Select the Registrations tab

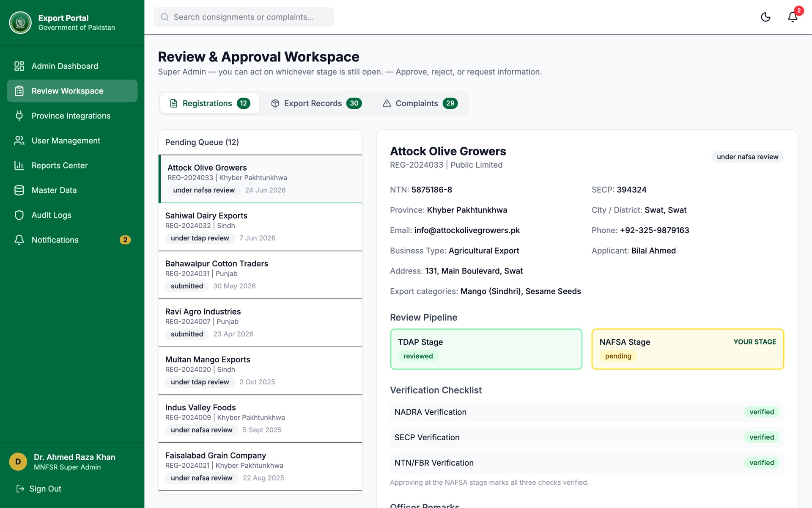coord(210,103)
